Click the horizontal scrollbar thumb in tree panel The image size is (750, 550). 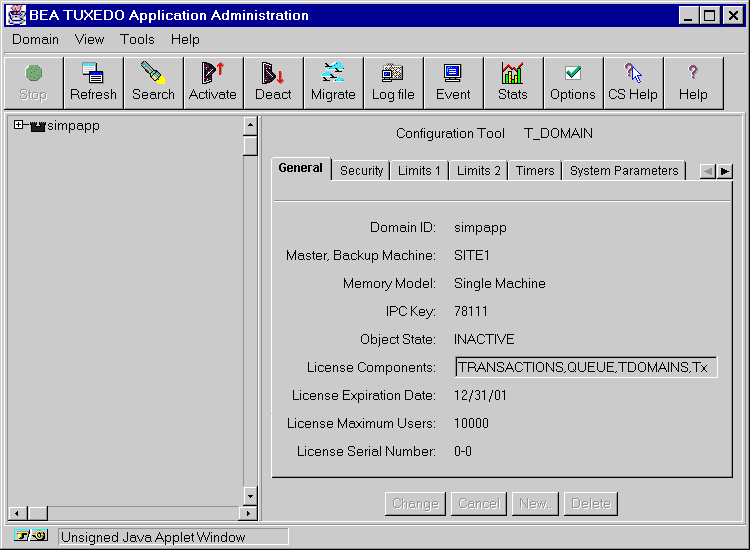point(38,514)
